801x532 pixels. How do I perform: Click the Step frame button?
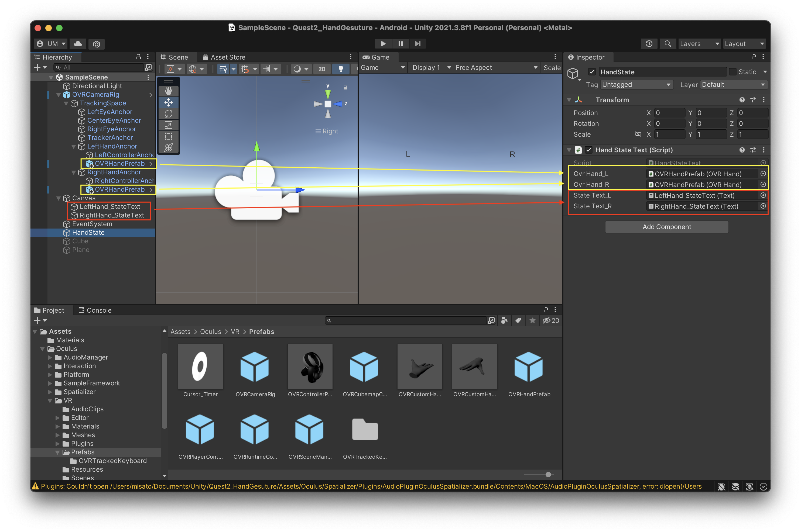coord(418,43)
